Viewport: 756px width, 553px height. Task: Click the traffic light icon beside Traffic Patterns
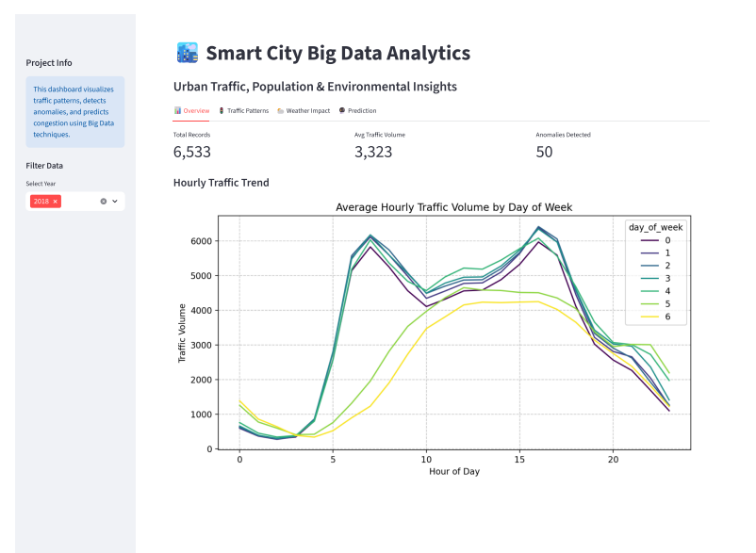pyautogui.click(x=222, y=110)
